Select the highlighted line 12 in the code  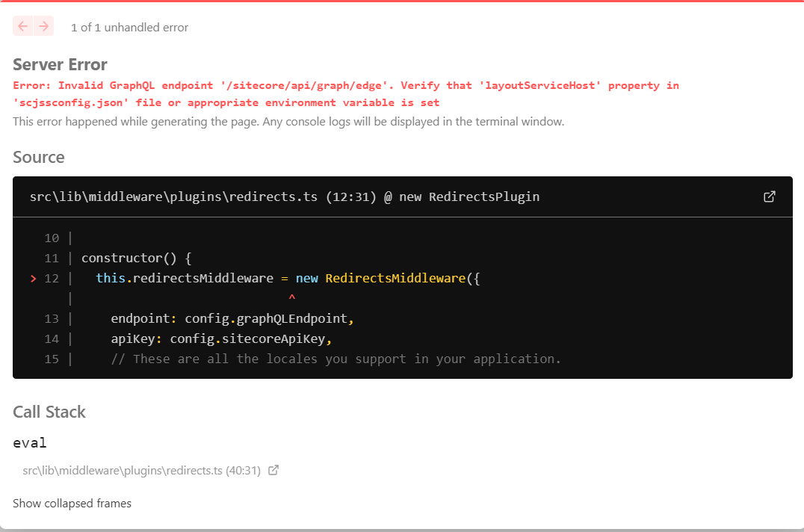click(x=286, y=277)
